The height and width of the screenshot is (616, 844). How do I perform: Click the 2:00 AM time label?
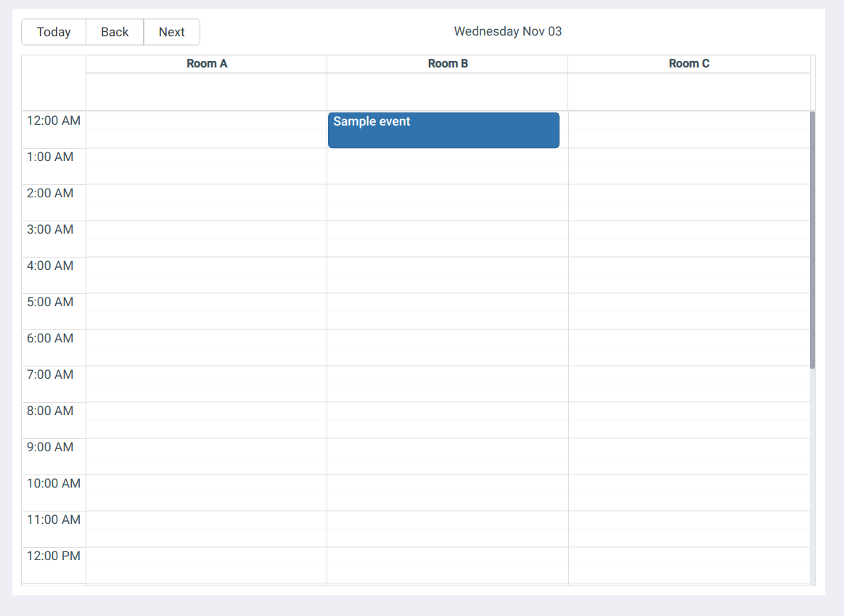click(x=50, y=193)
